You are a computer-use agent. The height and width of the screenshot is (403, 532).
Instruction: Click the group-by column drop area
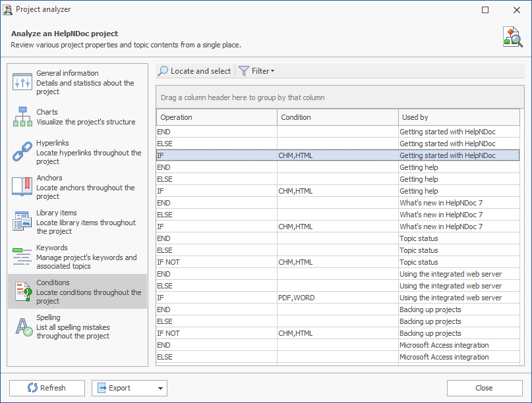click(x=340, y=97)
